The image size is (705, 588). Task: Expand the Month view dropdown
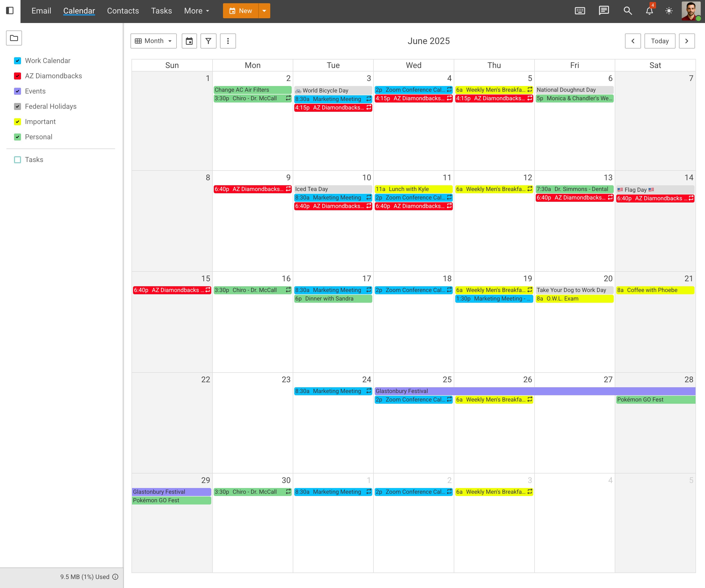click(154, 41)
